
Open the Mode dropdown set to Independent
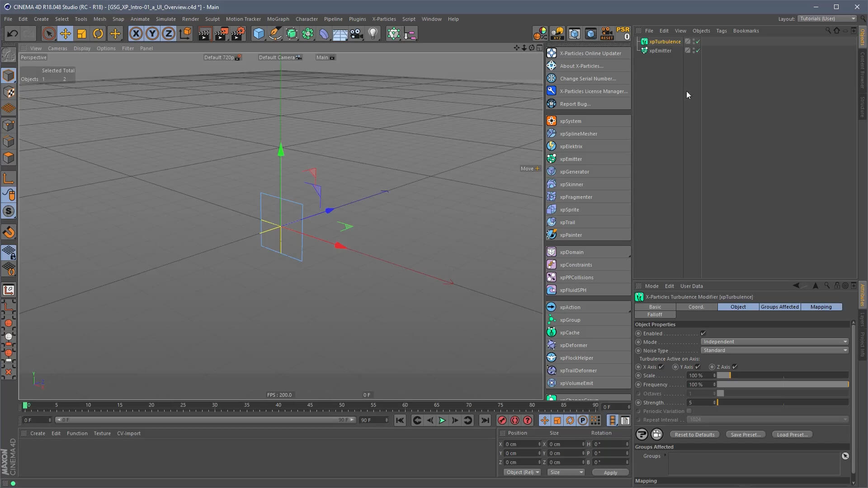[x=774, y=342]
